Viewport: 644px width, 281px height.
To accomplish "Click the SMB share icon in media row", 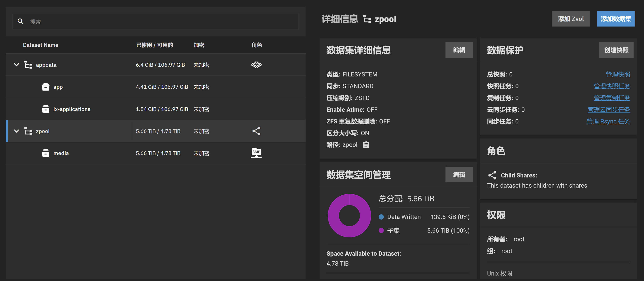I will pyautogui.click(x=256, y=153).
